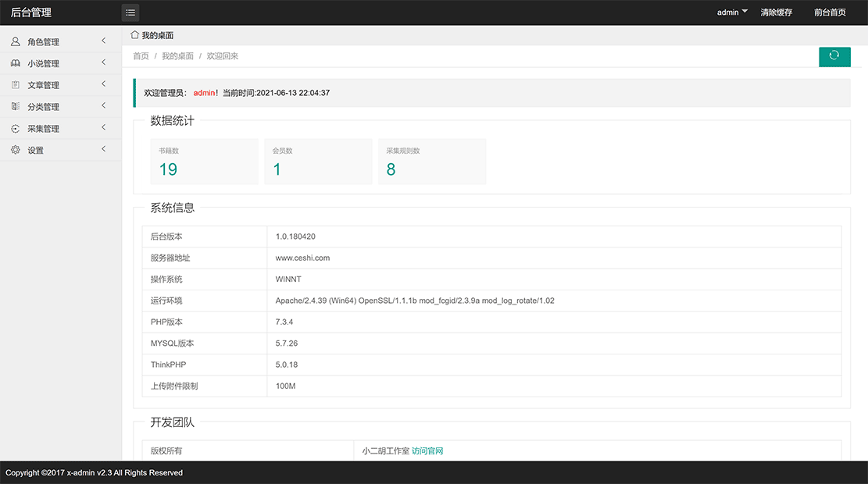The width and height of the screenshot is (868, 484).
Task: Click the article management document icon
Action: tap(16, 85)
